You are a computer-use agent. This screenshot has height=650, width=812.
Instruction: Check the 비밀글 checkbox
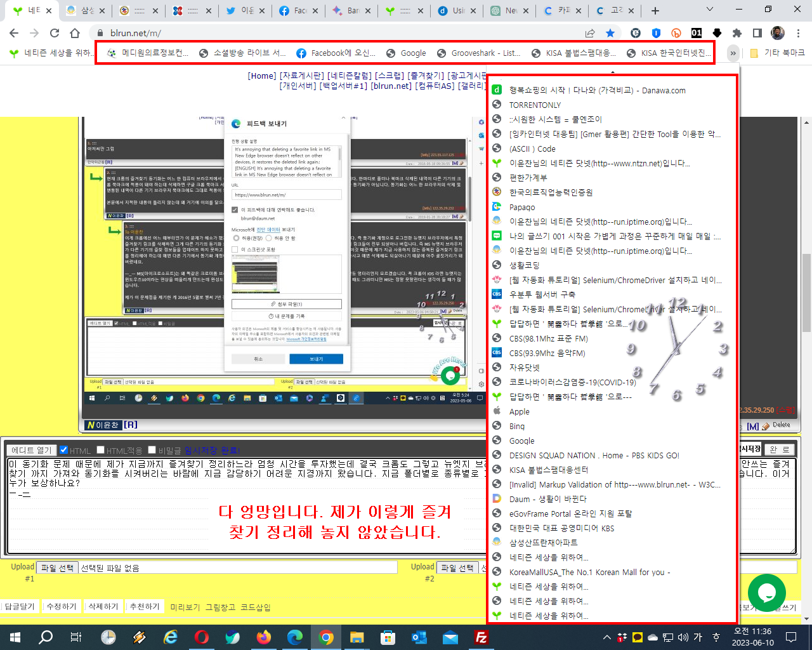point(152,450)
